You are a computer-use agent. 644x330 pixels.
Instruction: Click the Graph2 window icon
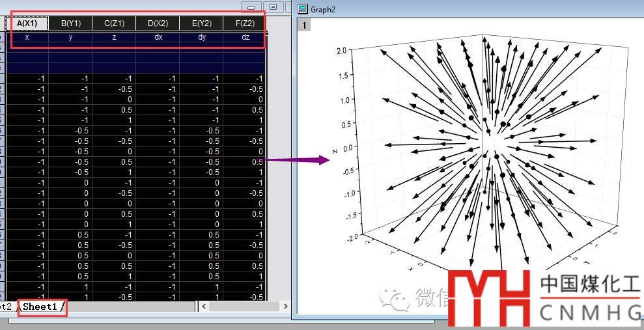pyautogui.click(x=302, y=8)
